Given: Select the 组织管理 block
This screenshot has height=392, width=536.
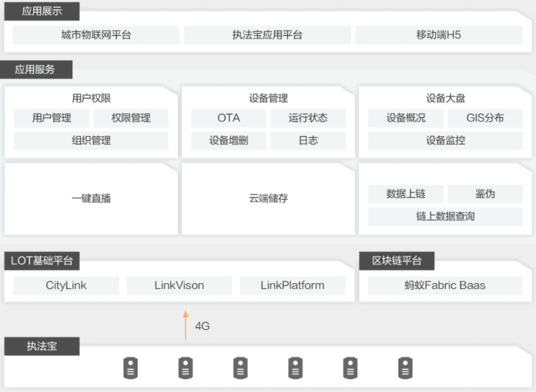Looking at the screenshot, I should point(92,140).
